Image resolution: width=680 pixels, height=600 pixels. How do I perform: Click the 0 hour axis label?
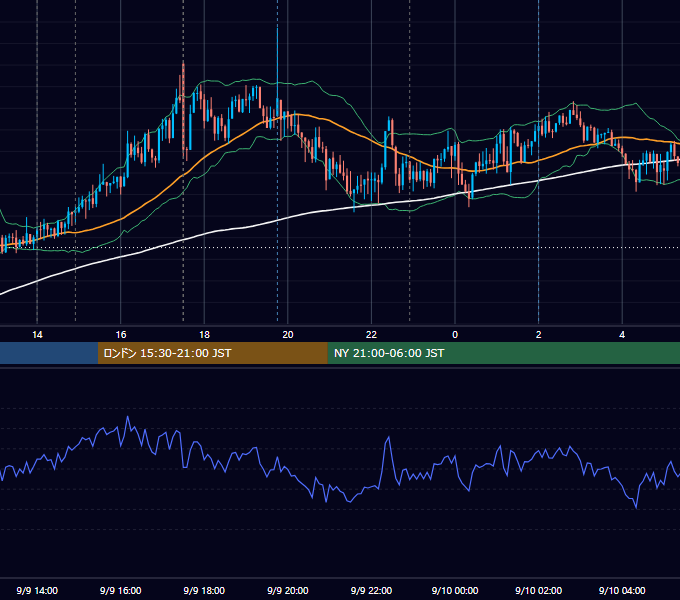(x=455, y=335)
